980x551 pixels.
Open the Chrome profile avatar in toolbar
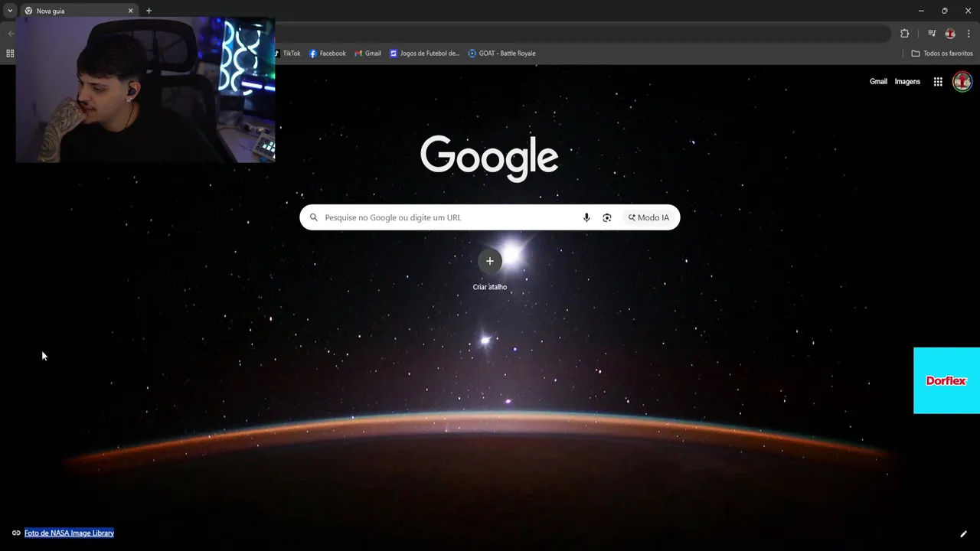tap(950, 33)
